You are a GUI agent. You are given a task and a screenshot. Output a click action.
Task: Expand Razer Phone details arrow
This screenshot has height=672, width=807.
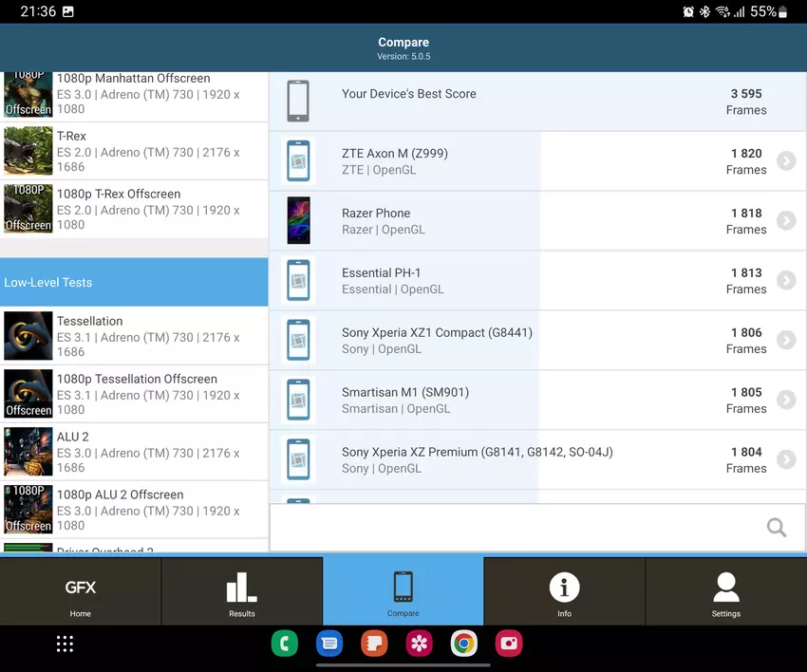785,221
